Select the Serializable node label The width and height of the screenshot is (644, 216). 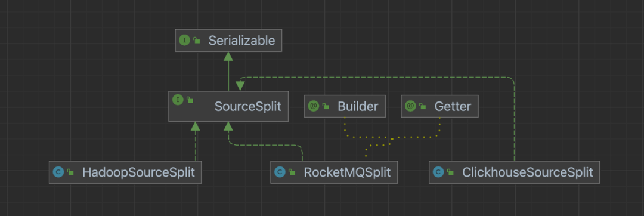pyautogui.click(x=241, y=40)
